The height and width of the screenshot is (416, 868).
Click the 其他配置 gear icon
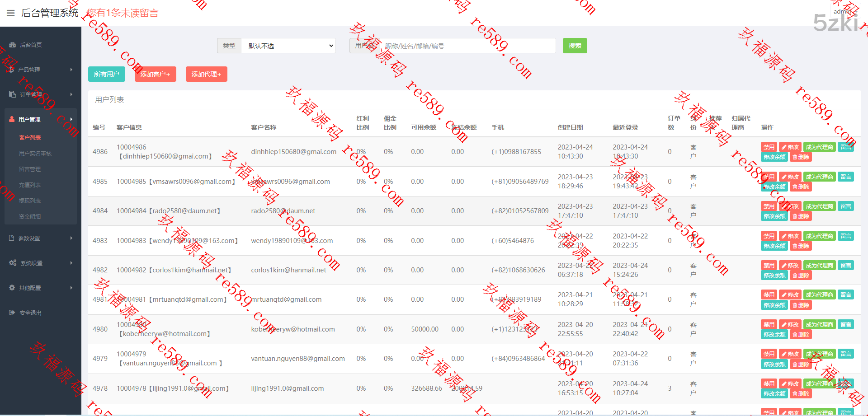click(x=12, y=288)
